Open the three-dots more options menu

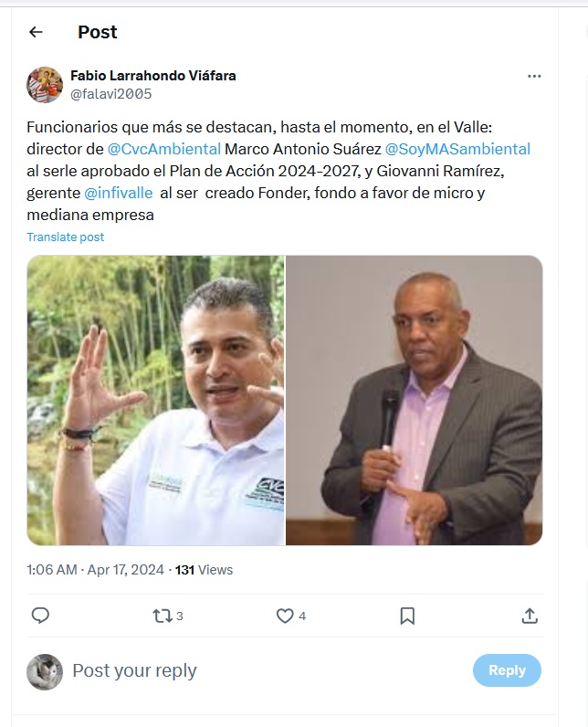534,76
